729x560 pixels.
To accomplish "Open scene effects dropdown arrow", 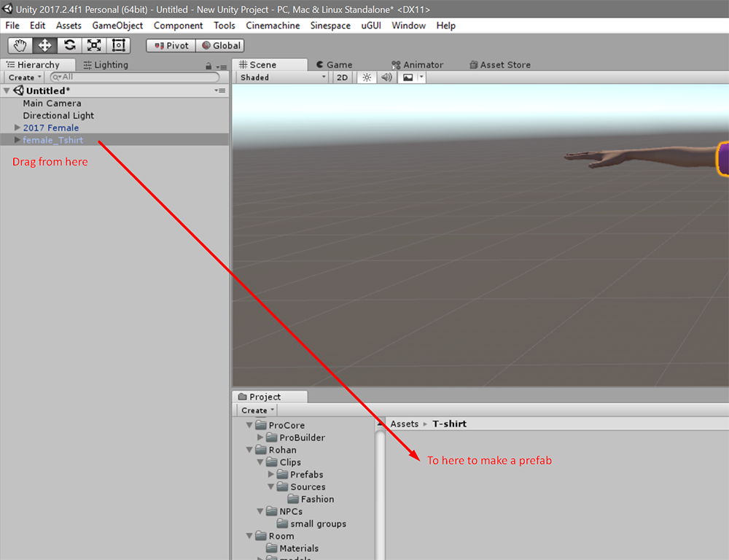I will tap(421, 77).
